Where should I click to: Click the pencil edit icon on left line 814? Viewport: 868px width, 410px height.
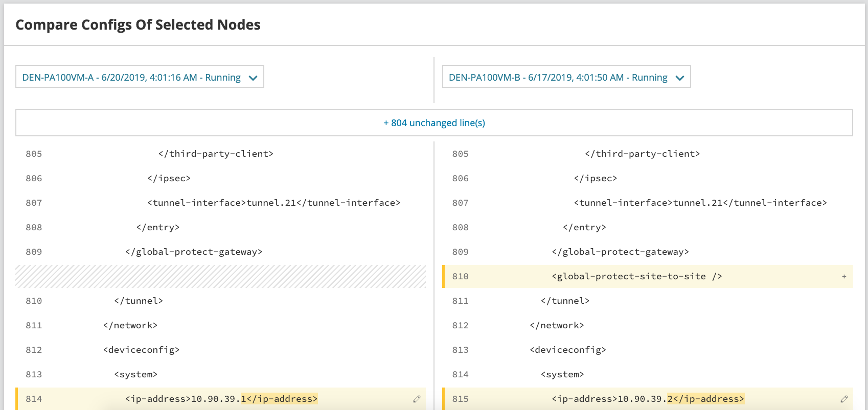coord(417,399)
